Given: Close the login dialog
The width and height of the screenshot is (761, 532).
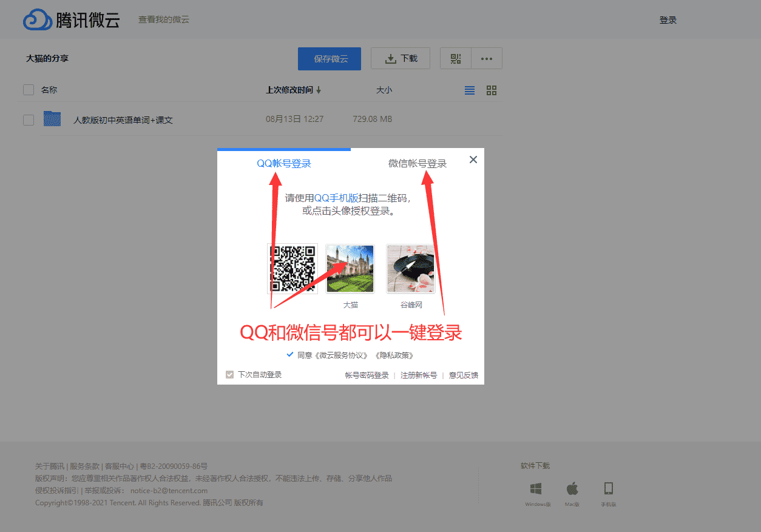Looking at the screenshot, I should pos(473,160).
